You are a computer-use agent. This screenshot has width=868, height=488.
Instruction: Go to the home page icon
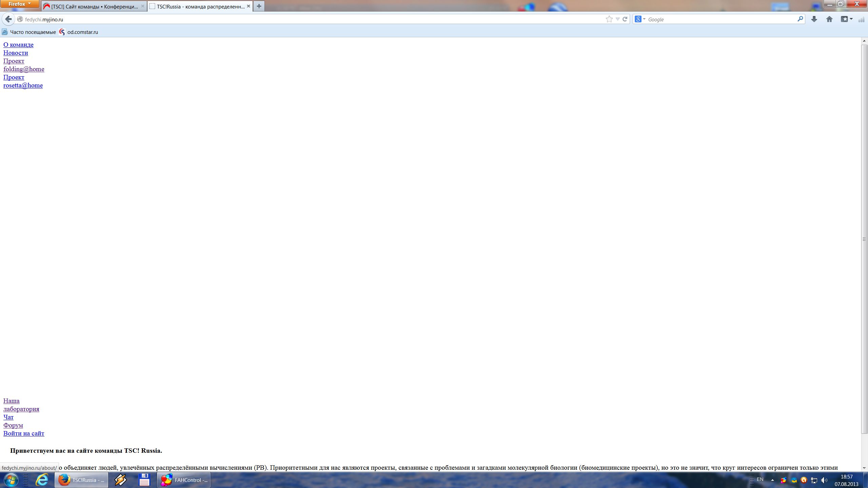coord(829,19)
